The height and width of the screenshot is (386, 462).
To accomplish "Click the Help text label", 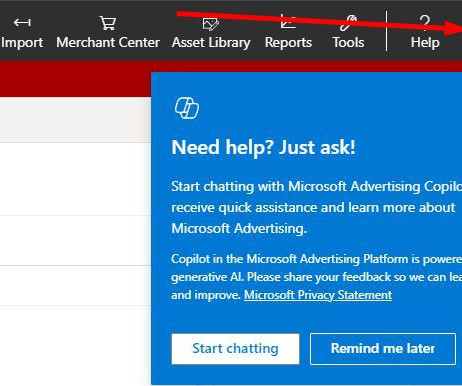I will pyautogui.click(x=425, y=43).
